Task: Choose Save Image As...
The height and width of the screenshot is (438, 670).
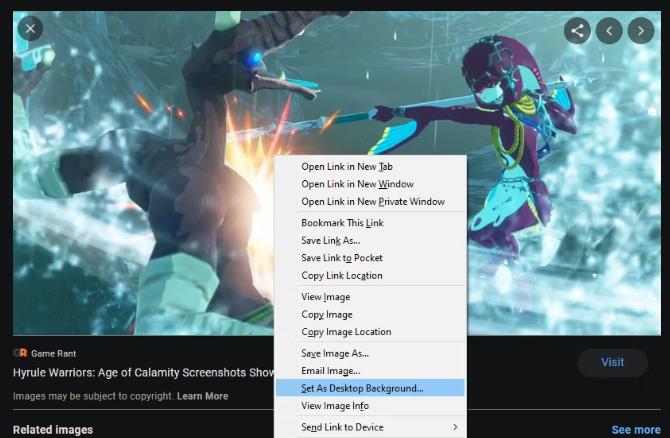Action: (370, 353)
